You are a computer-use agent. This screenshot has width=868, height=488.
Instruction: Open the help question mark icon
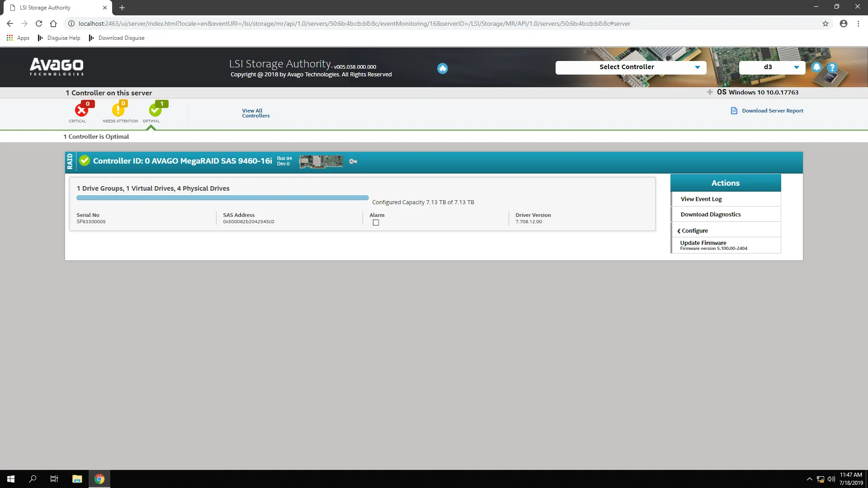click(832, 67)
